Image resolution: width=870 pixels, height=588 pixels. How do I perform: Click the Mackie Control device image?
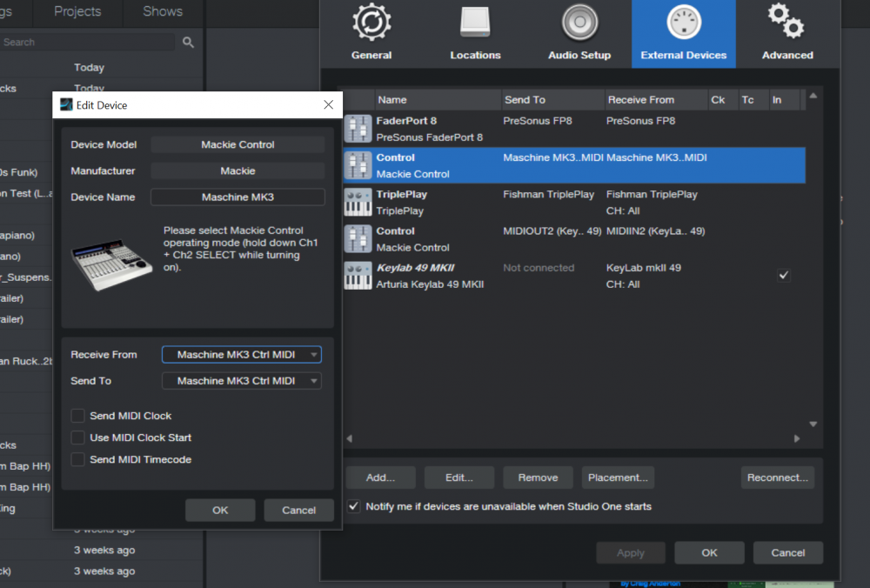pyautogui.click(x=111, y=265)
